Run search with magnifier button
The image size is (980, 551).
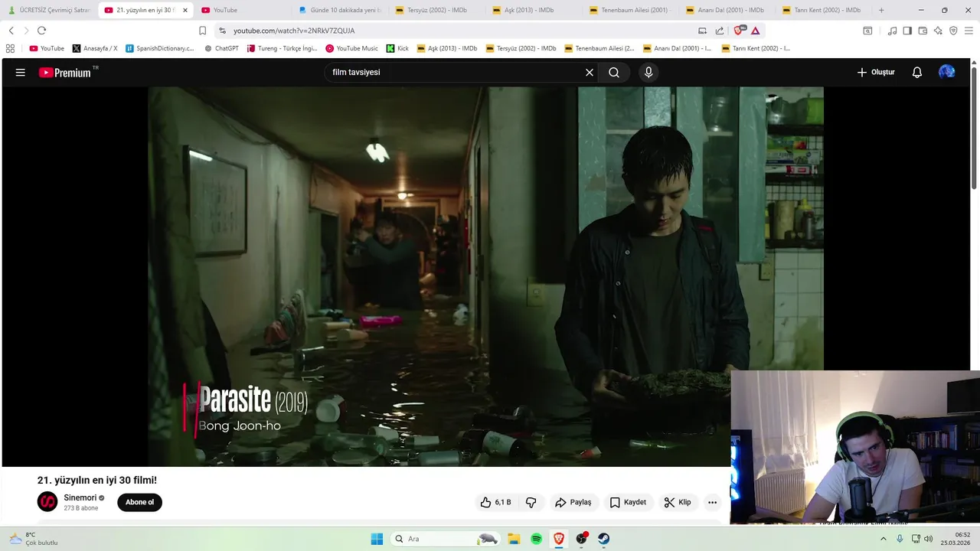(614, 73)
